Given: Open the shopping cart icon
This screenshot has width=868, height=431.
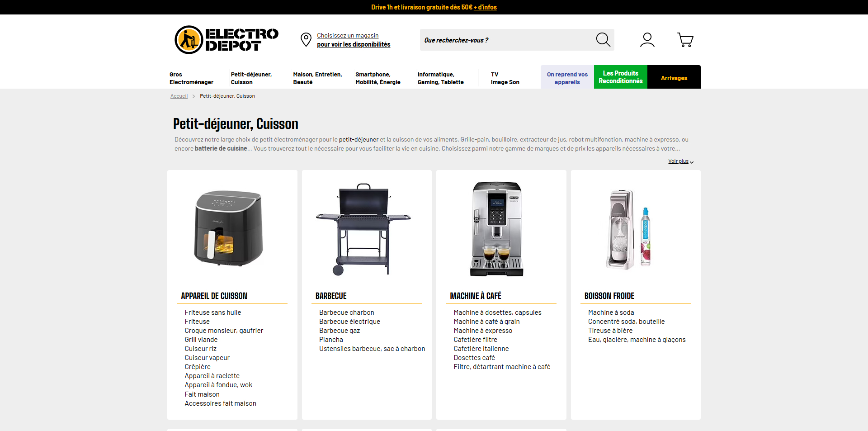Looking at the screenshot, I should coord(685,40).
